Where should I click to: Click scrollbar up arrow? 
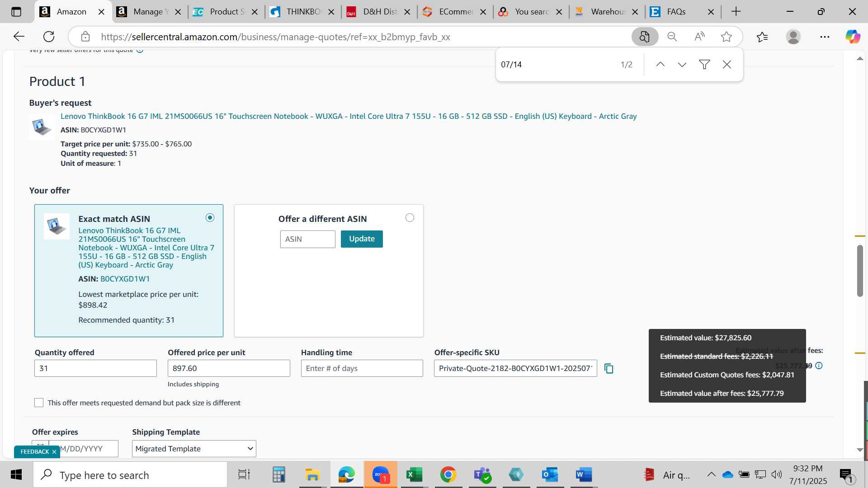point(860,59)
